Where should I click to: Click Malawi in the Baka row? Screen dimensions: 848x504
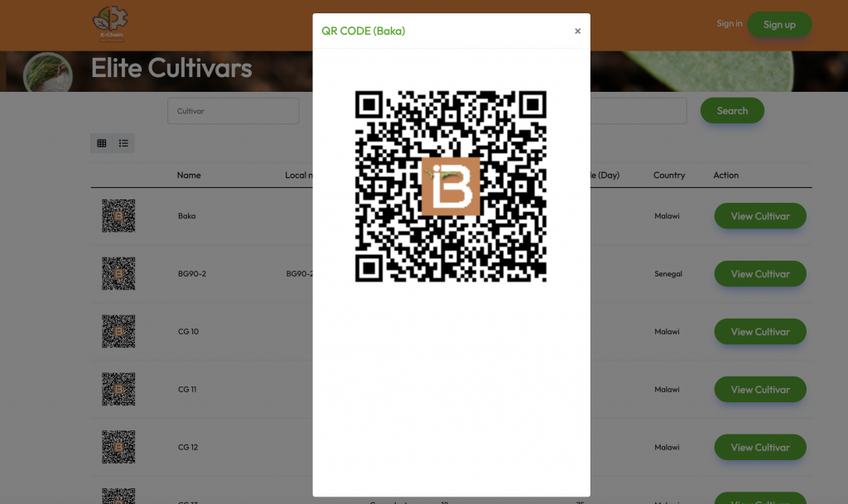tap(667, 216)
